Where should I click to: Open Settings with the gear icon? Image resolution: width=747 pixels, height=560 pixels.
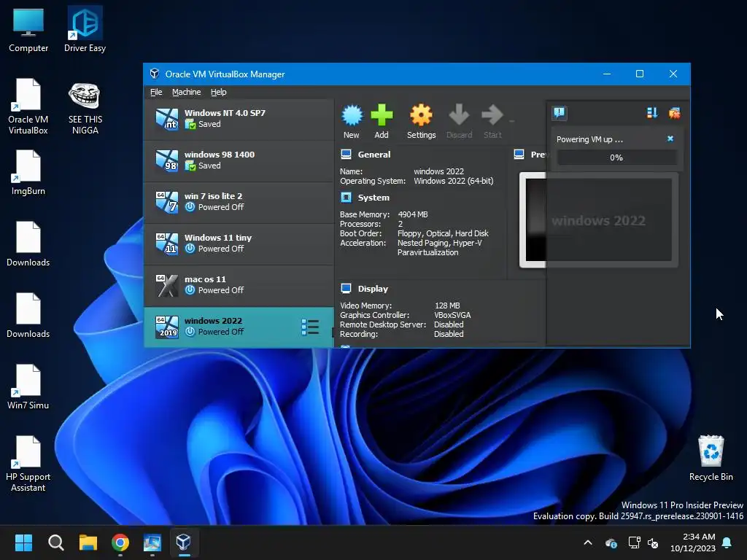pyautogui.click(x=421, y=115)
